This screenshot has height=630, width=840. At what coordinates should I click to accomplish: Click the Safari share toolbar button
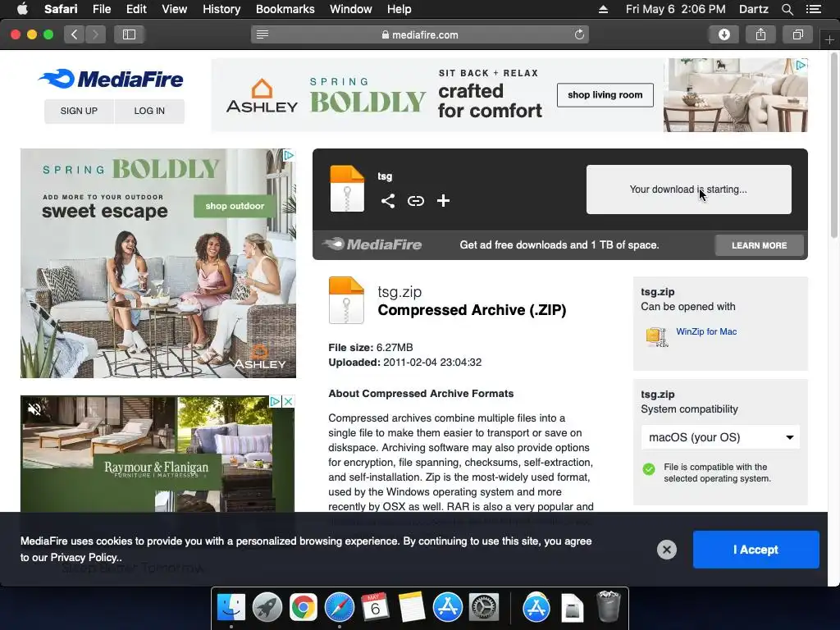pos(760,34)
